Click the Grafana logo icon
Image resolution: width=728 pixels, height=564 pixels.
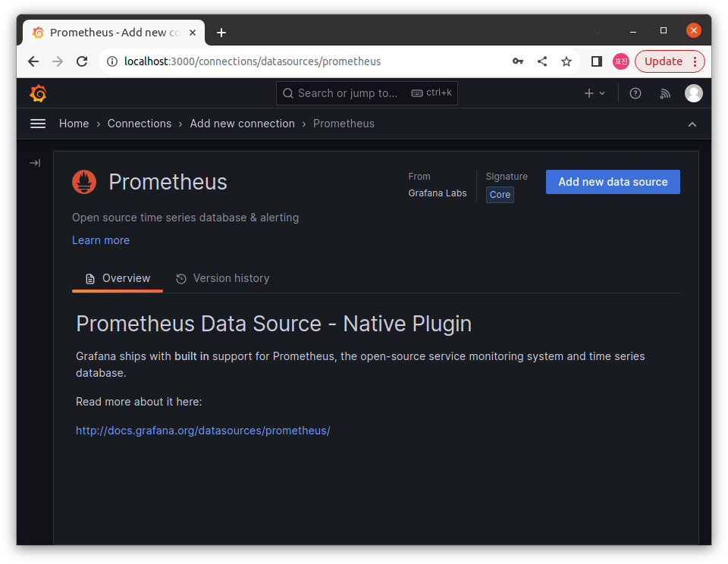38,93
